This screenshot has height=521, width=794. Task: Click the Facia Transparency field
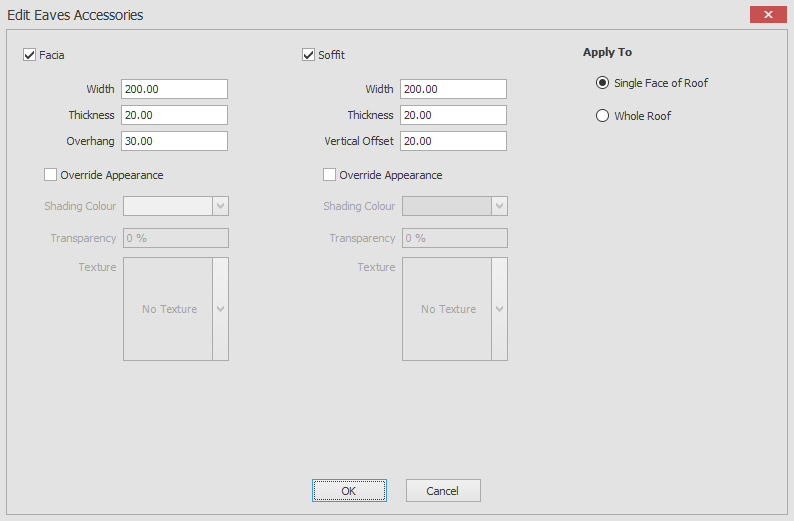pyautogui.click(x=175, y=238)
